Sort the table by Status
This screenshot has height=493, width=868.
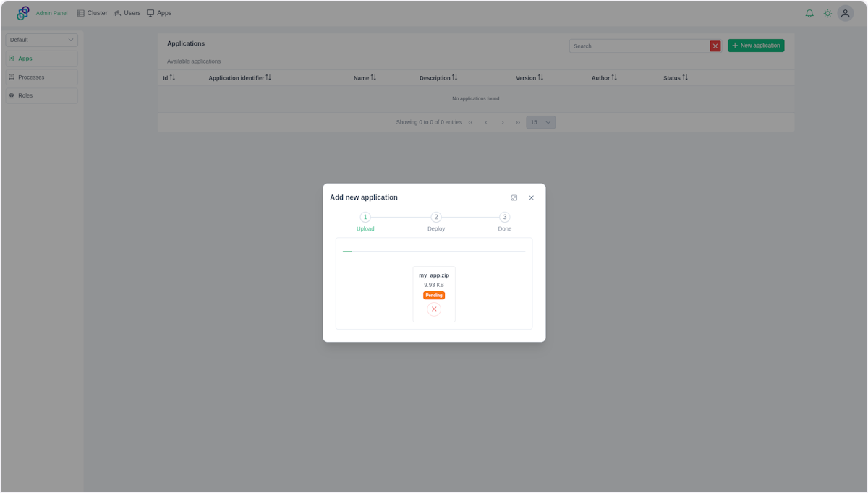[684, 77]
